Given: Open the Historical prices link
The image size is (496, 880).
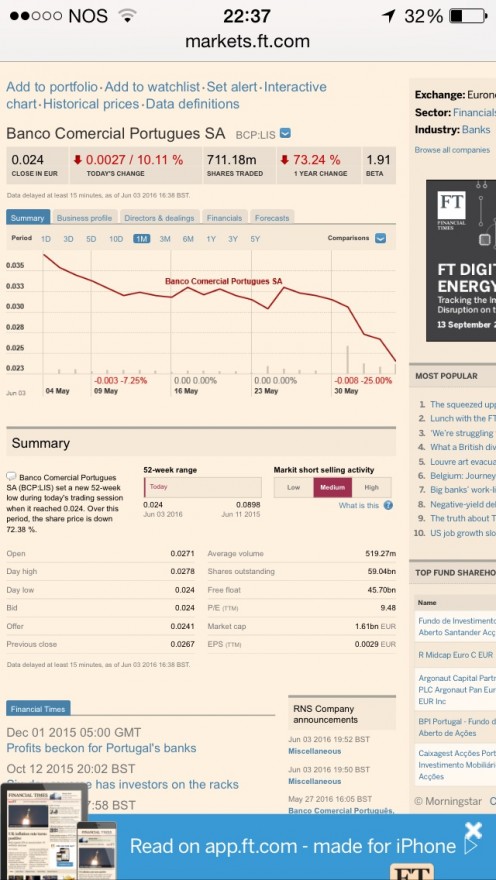Looking at the screenshot, I should point(91,104).
